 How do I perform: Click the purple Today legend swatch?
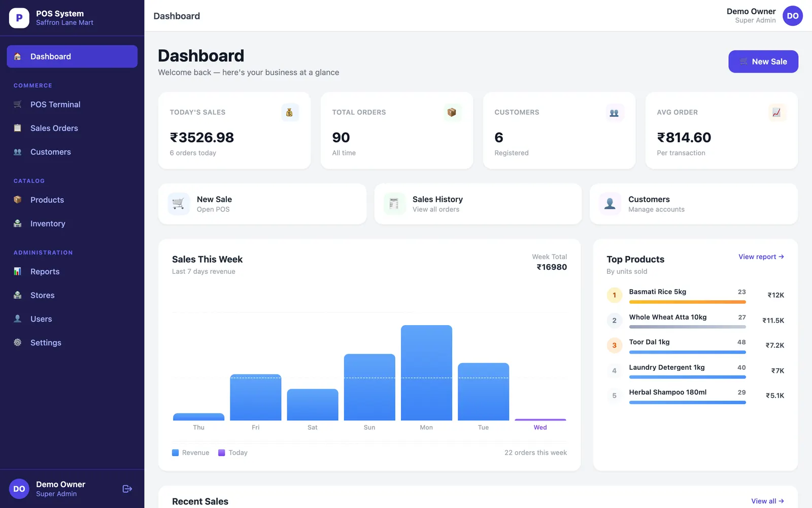pyautogui.click(x=221, y=453)
